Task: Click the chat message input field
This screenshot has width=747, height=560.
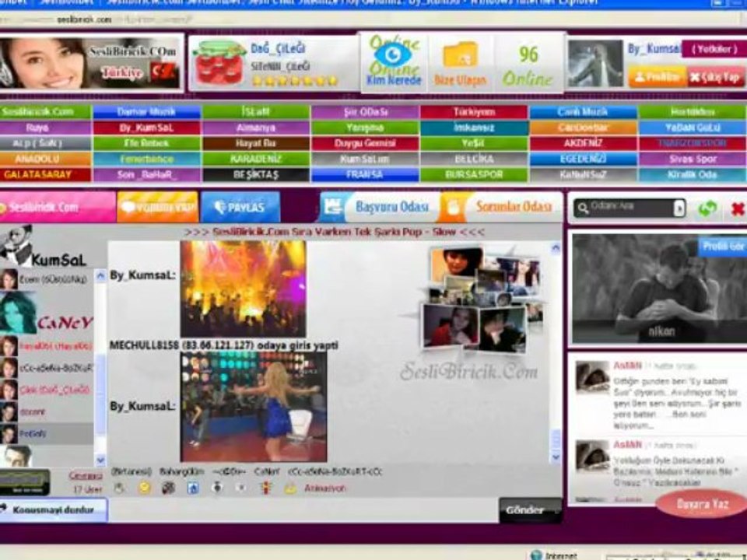Action: pos(303,510)
